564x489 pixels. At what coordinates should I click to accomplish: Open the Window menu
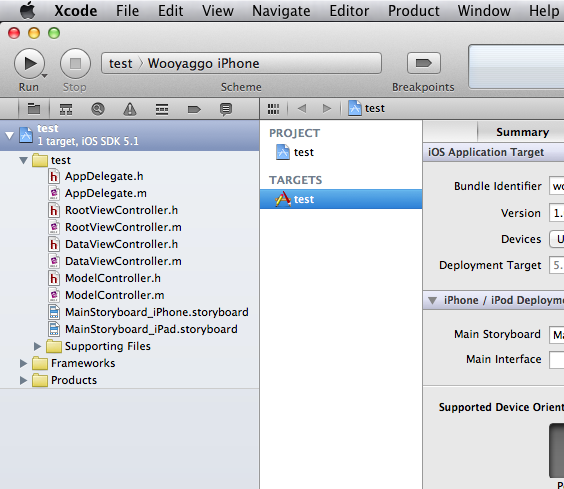(484, 11)
